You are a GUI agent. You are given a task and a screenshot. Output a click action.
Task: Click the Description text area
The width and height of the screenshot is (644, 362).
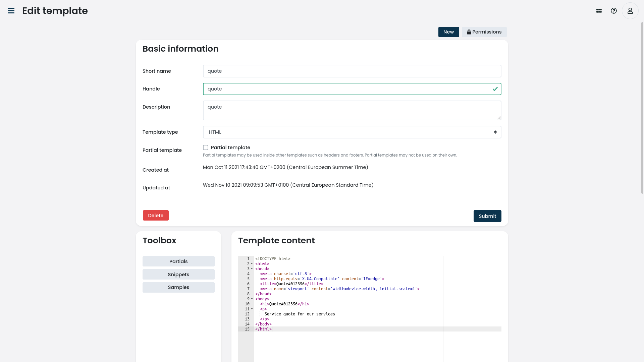click(352, 110)
